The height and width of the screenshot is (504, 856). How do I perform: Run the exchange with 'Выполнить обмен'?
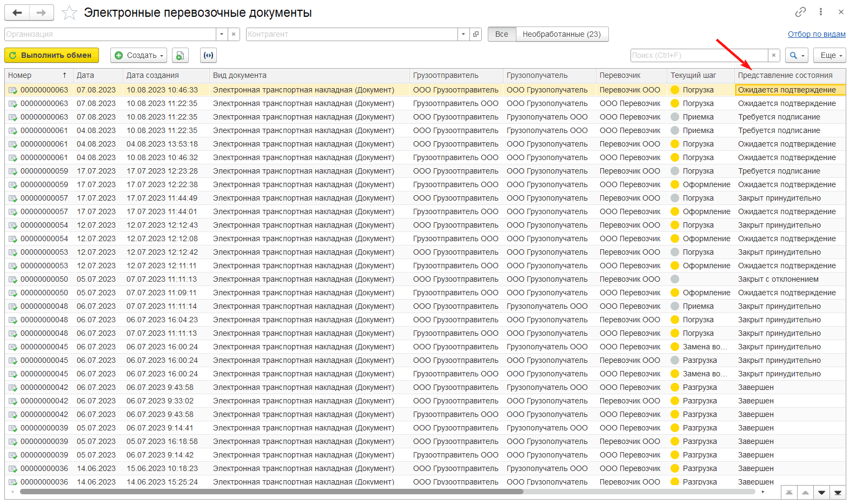click(x=51, y=55)
